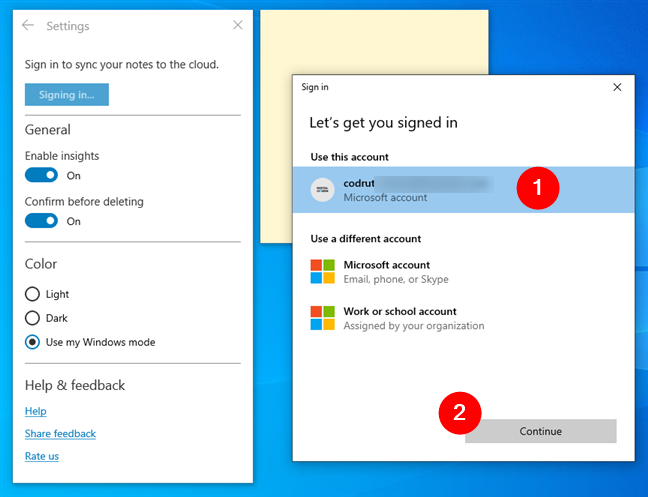Viewport: 648px width, 497px height.
Task: Turn off Confirm before deleting toggle
Action: point(41,221)
